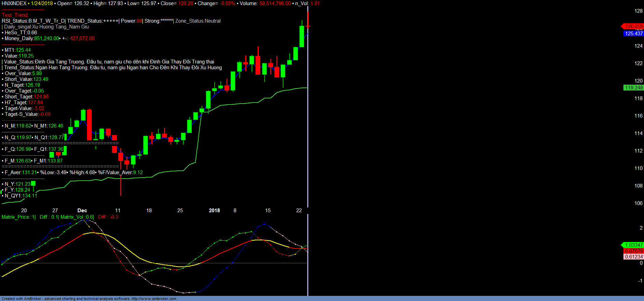Viewport: 644px width, 301px height.
Task: Click the F_Aver value 131.21
Action: click(x=29, y=172)
